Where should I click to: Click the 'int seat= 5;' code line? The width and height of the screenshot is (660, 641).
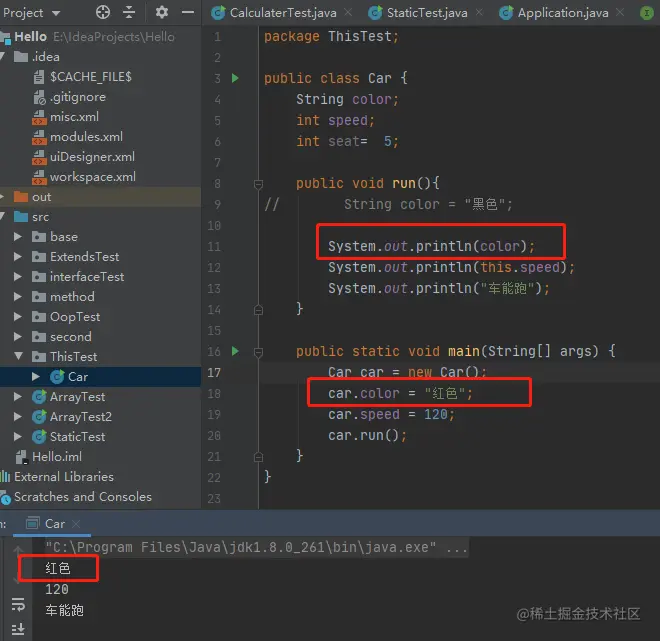(x=347, y=141)
